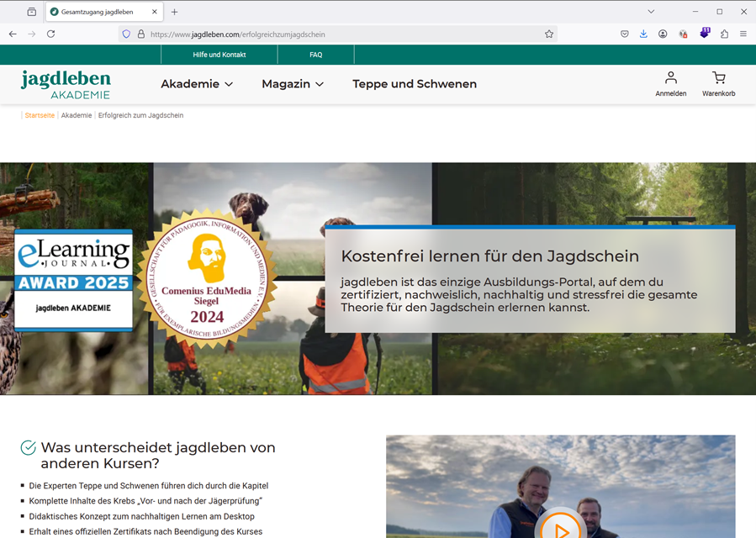
Task: Open the tab list chevron
Action: (x=650, y=12)
